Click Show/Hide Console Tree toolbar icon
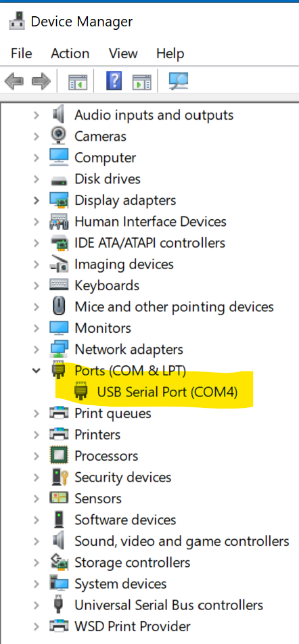 tap(78, 82)
